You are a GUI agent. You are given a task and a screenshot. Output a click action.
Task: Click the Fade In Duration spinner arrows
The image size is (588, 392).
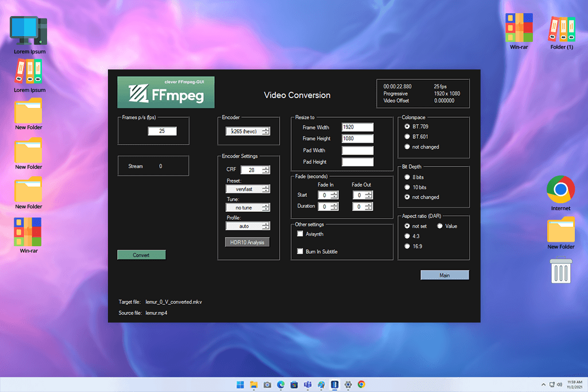point(335,207)
